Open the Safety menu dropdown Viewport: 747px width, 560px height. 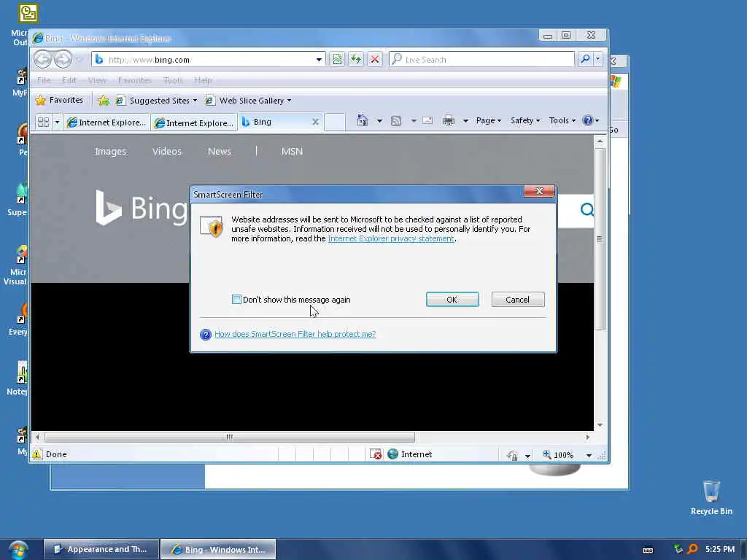click(x=525, y=120)
